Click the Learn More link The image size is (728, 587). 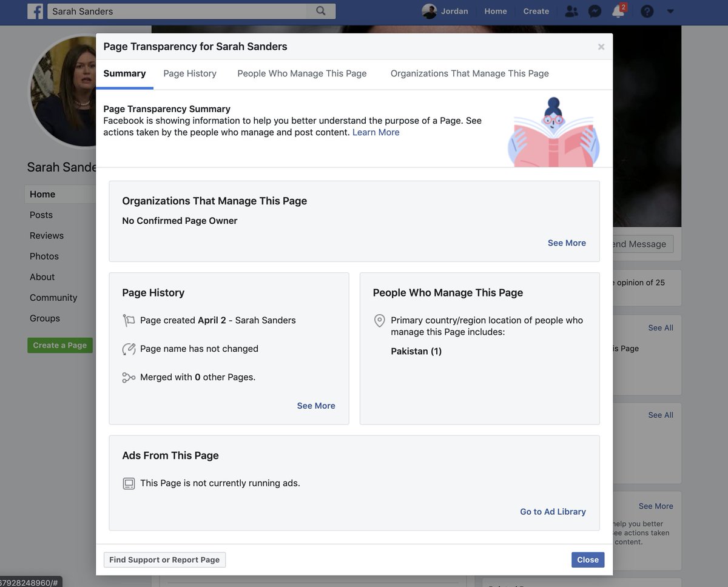[376, 132]
